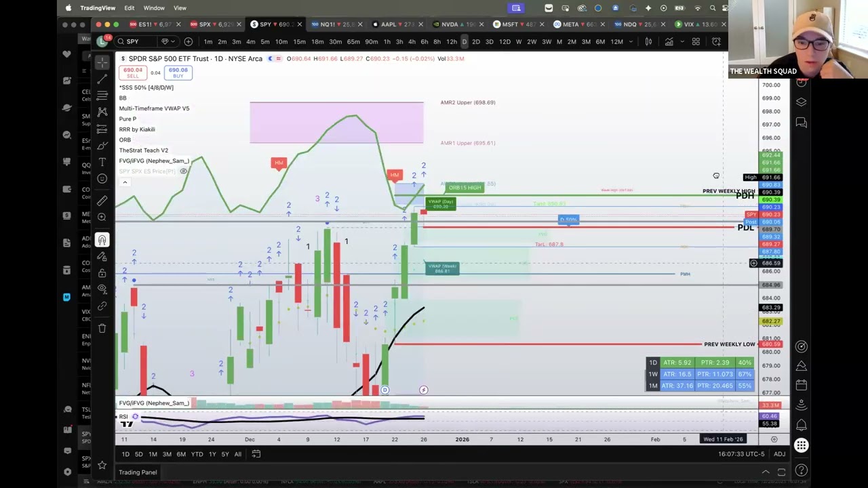Open the products grid icon
Screen dimensions: 868x488
point(801,445)
